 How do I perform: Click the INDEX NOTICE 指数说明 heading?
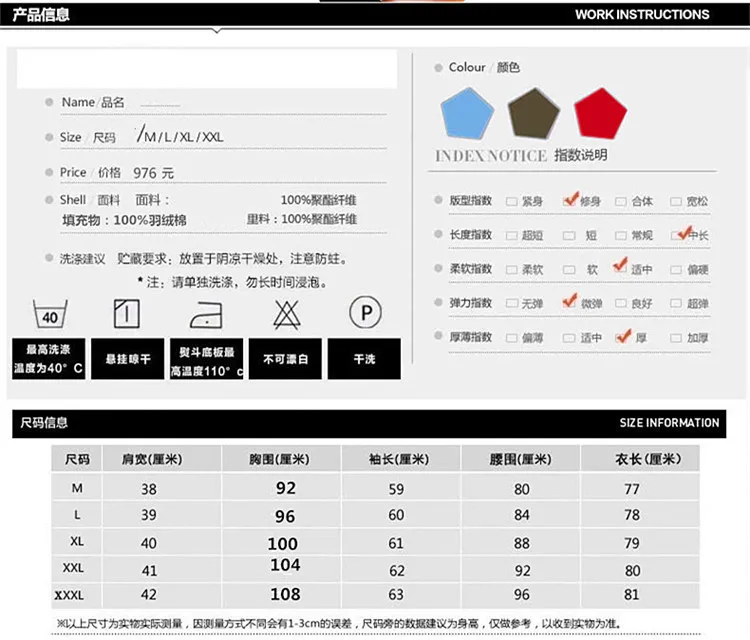tap(521, 155)
